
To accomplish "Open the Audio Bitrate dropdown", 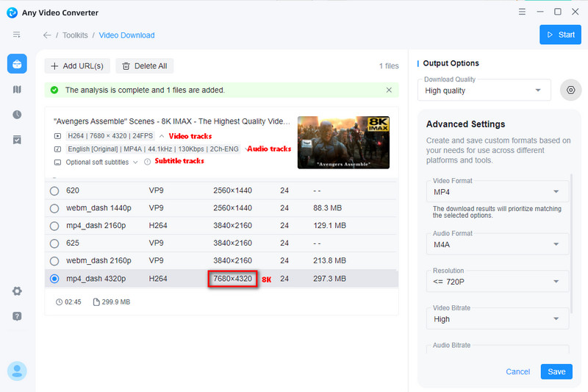I will tap(498, 349).
